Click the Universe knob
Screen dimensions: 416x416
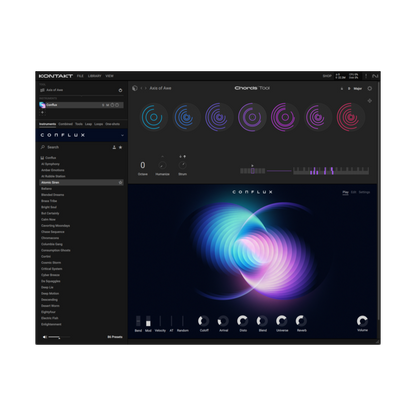[282, 321]
